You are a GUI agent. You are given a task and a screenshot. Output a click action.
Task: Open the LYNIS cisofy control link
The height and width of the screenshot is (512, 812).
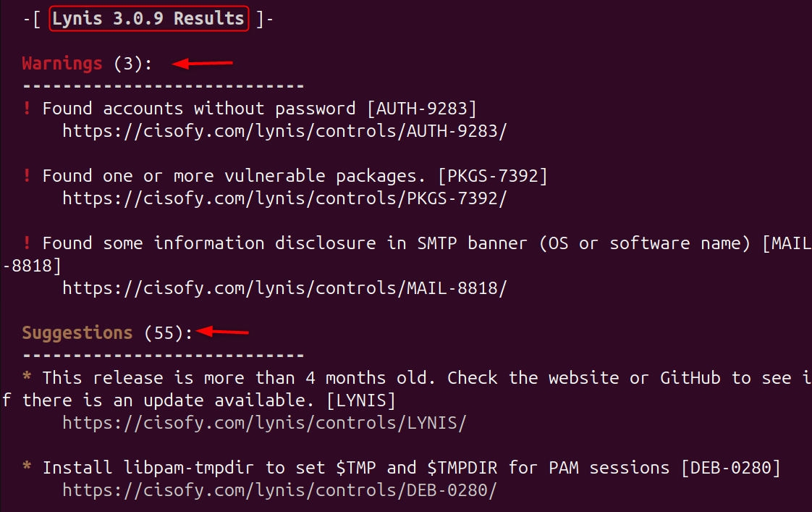[x=264, y=423]
